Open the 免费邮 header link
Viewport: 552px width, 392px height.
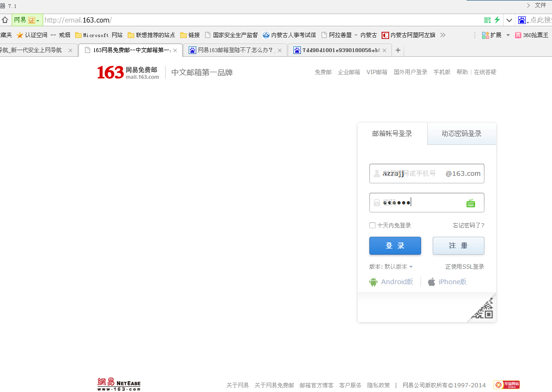[x=323, y=72]
